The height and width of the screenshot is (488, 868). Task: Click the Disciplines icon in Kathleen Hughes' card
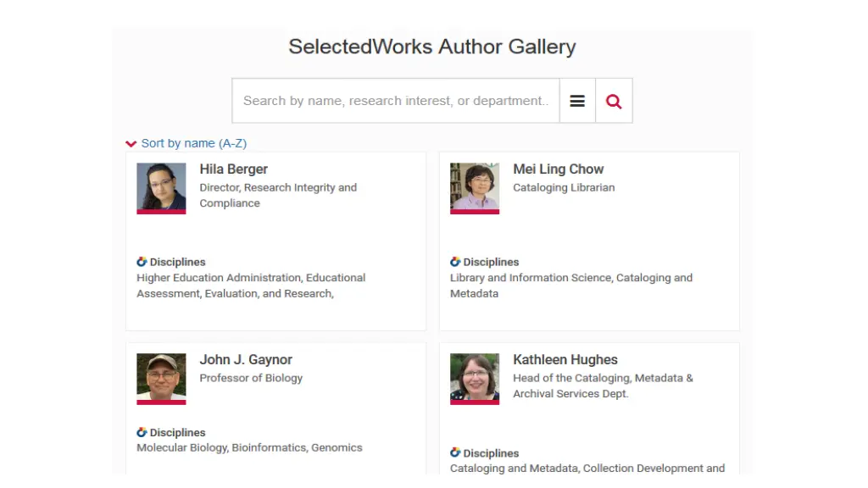pyautogui.click(x=455, y=452)
